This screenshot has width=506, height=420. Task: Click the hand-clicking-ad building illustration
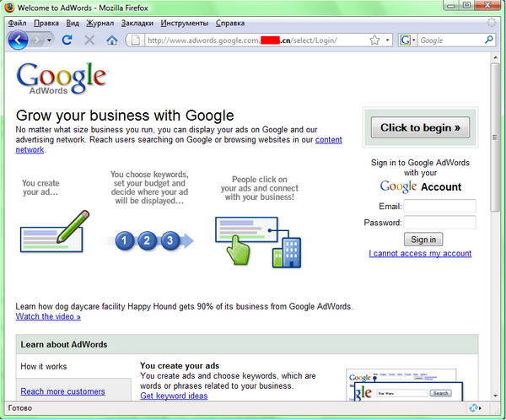tap(258, 242)
